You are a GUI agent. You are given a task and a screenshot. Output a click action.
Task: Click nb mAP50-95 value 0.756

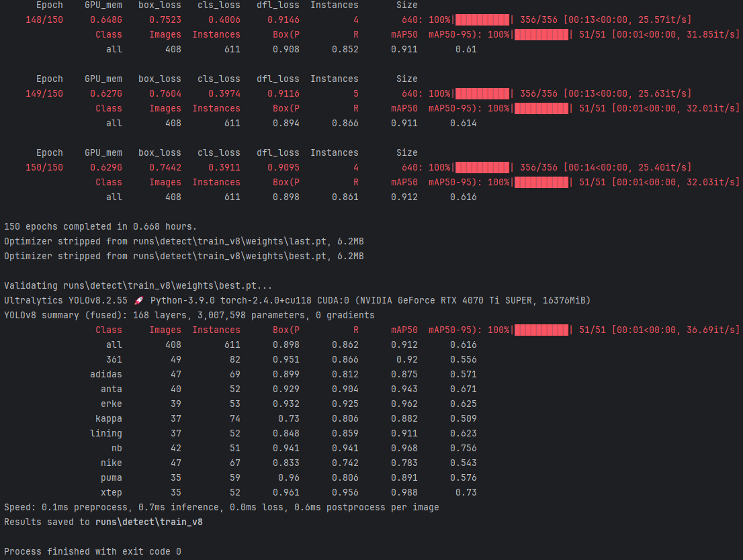tap(464, 448)
